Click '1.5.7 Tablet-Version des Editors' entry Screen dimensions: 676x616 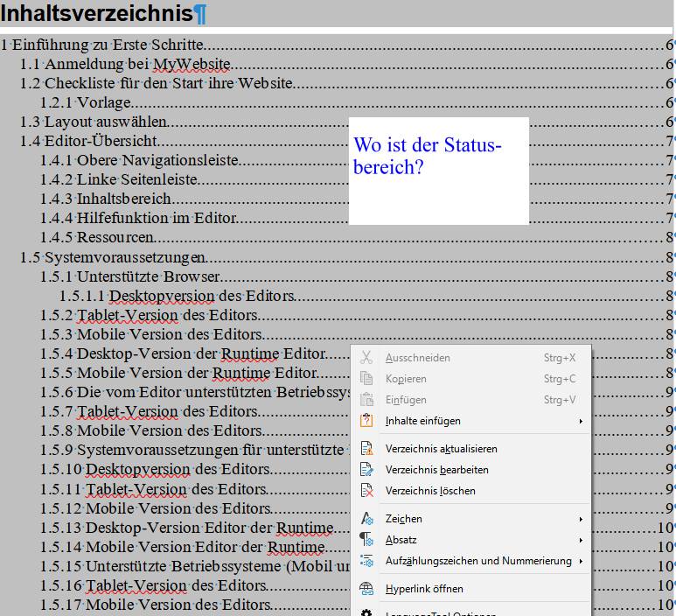pos(150,411)
